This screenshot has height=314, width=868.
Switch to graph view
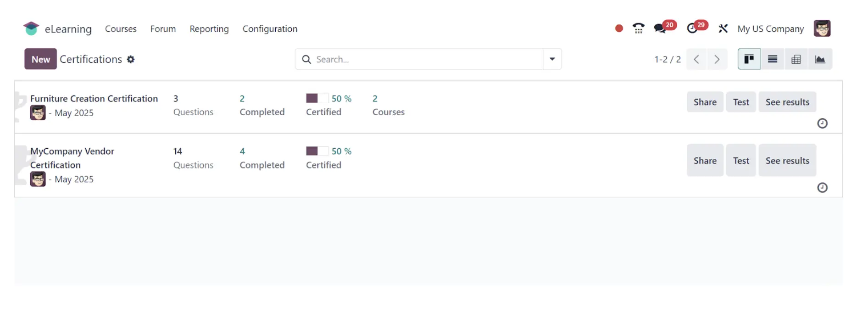[820, 59]
